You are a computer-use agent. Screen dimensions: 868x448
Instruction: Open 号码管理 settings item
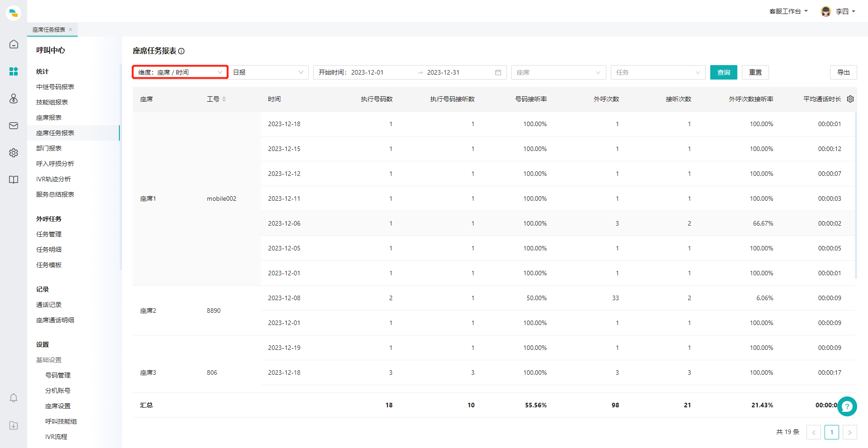(x=58, y=375)
